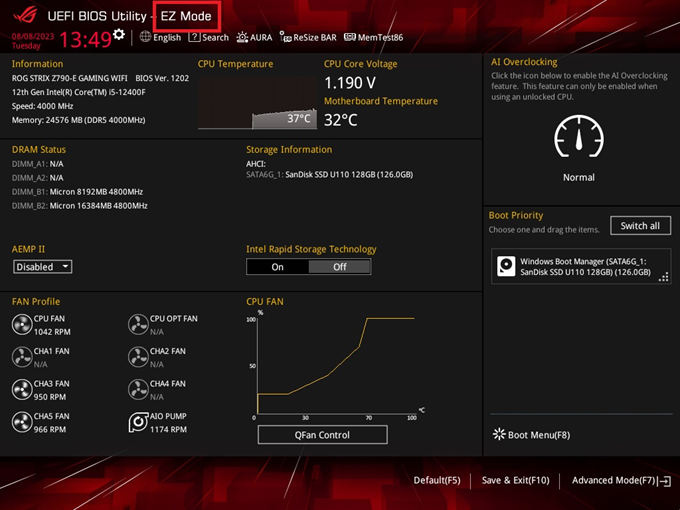This screenshot has width=680, height=510.
Task: Click DIMM_B1 Micron 8192MB 4800MHz entry
Action: pos(78,192)
